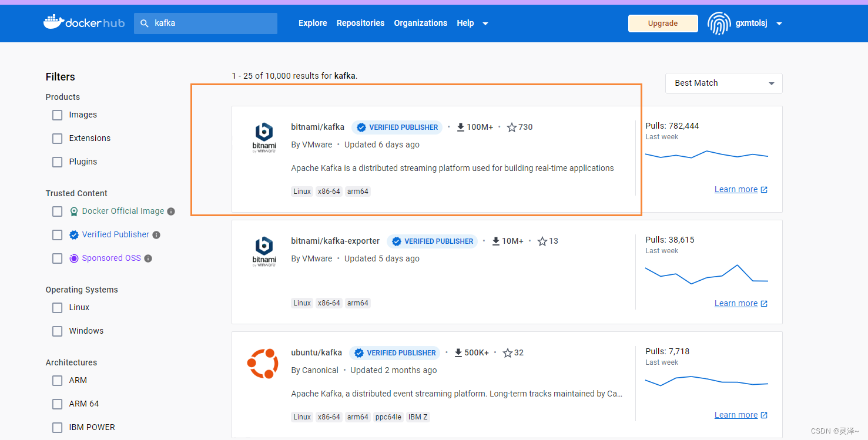The width and height of the screenshot is (868, 440).
Task: Click the search magnifier icon
Action: (x=145, y=23)
